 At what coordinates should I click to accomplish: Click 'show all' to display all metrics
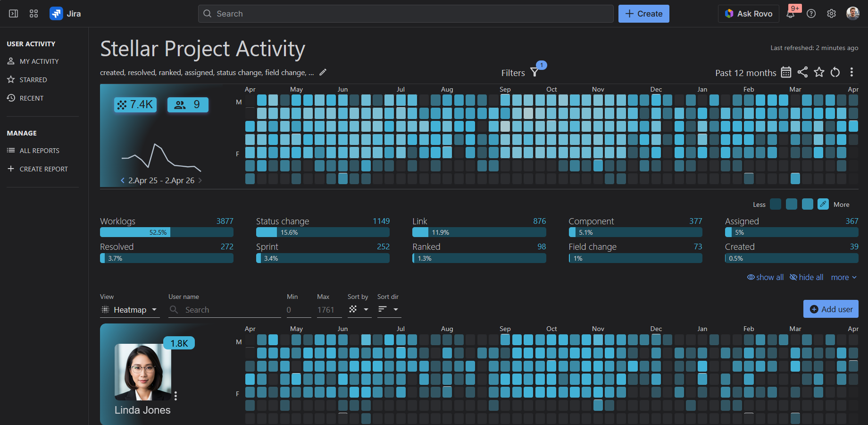(x=765, y=277)
